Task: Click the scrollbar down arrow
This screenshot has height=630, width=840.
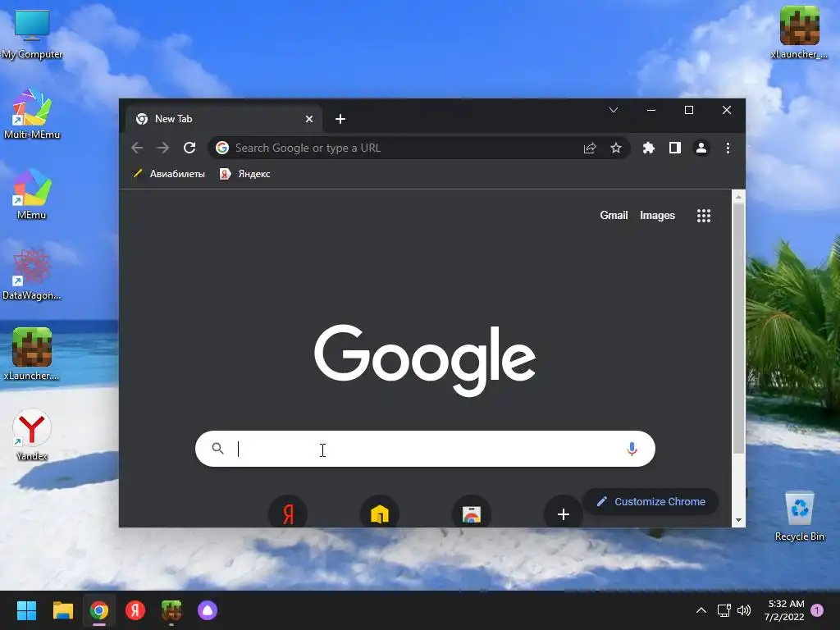Action: pos(738,519)
